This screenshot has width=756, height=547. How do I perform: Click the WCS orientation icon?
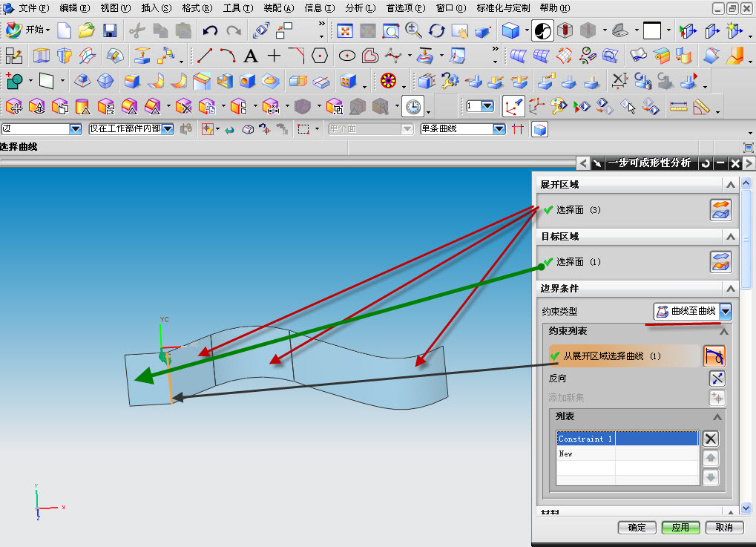[x=513, y=107]
